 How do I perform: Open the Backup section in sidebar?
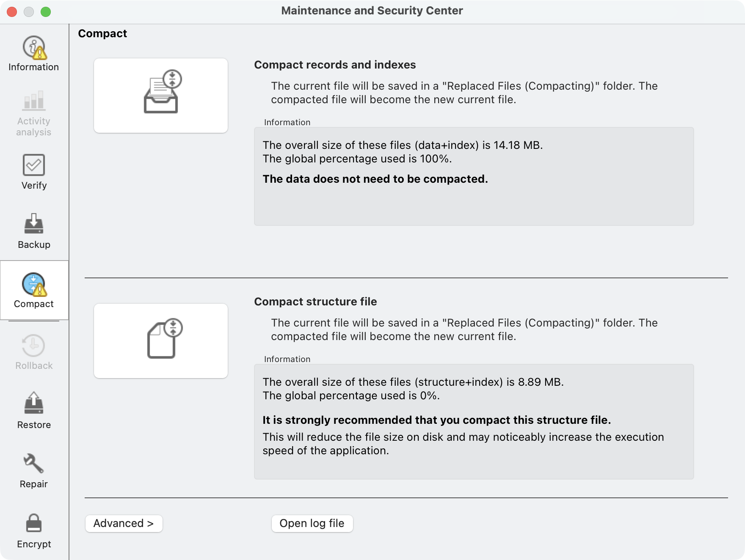(x=34, y=231)
